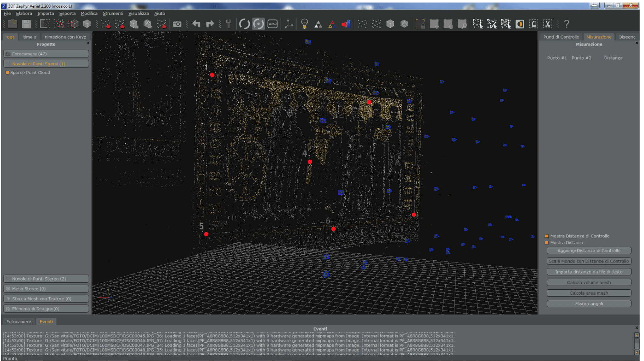
Task: Click the invert selection half-circle icon
Action: click(x=520, y=24)
